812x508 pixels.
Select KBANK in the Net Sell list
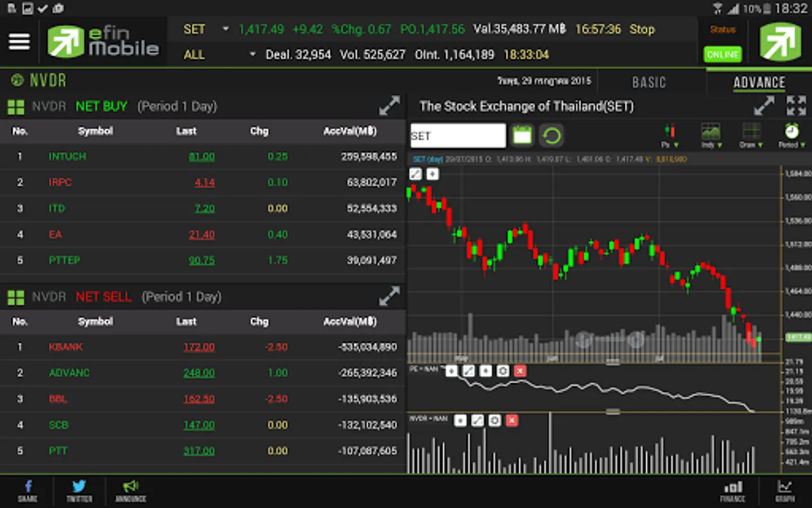[65, 347]
